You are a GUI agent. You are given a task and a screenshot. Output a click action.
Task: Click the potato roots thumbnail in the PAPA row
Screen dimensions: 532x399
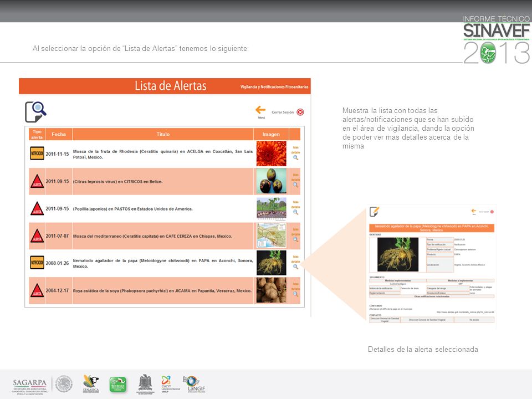(272, 263)
